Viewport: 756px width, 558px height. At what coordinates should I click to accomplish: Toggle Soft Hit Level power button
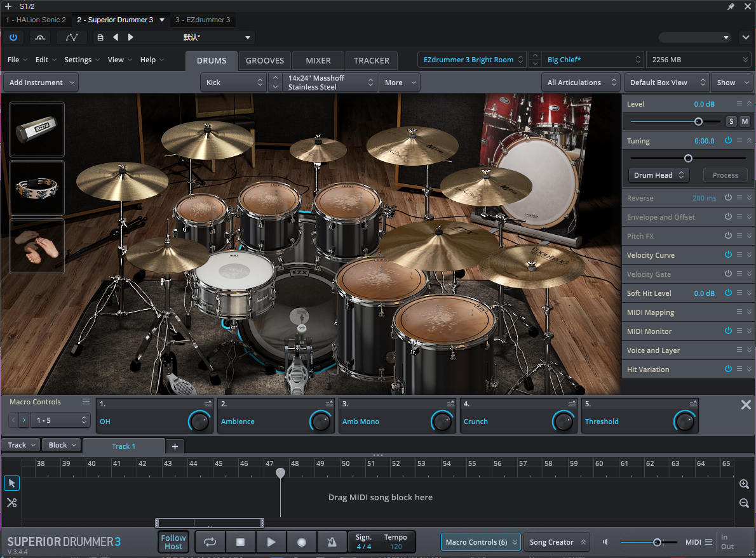pos(728,293)
